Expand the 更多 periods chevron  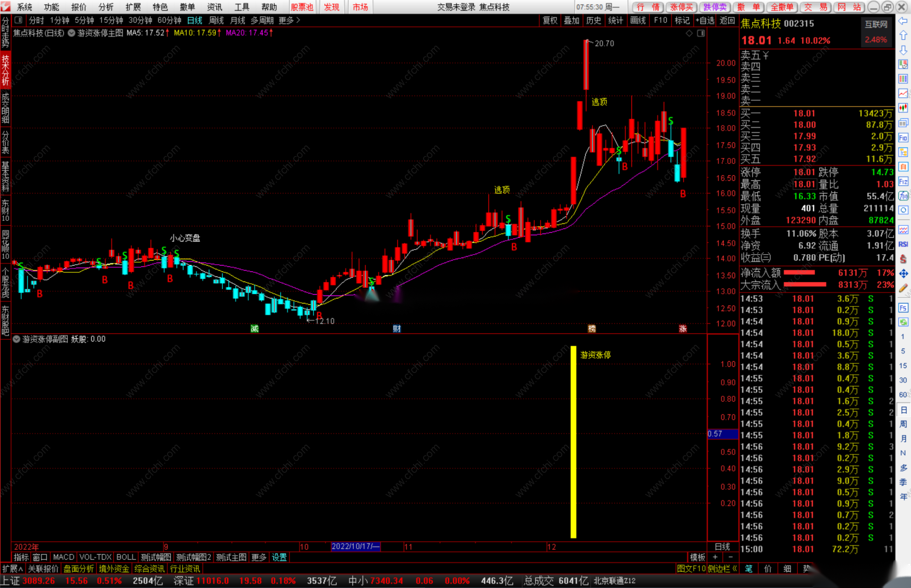298,20
